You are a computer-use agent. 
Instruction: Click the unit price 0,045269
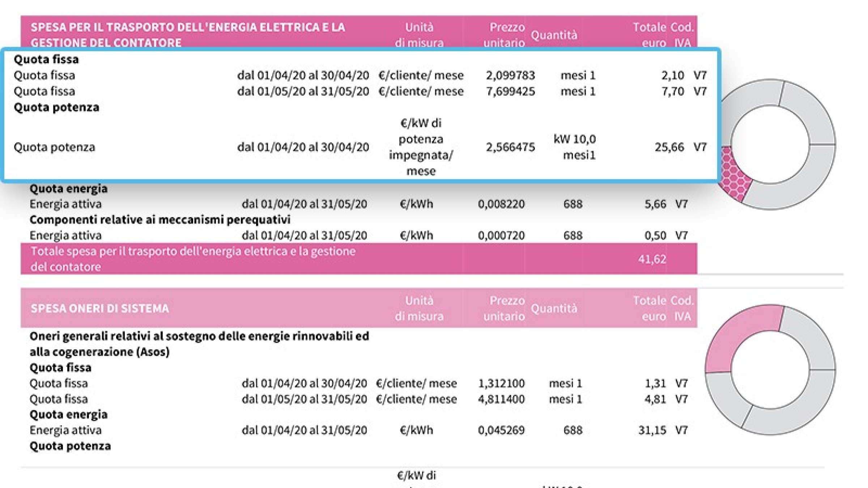[x=501, y=430]
